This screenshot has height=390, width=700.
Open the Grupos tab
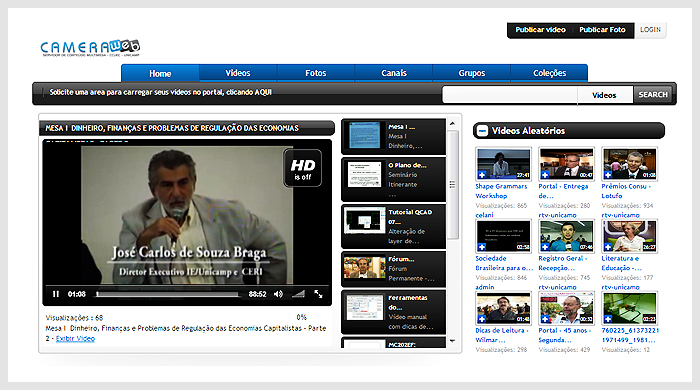(471, 73)
